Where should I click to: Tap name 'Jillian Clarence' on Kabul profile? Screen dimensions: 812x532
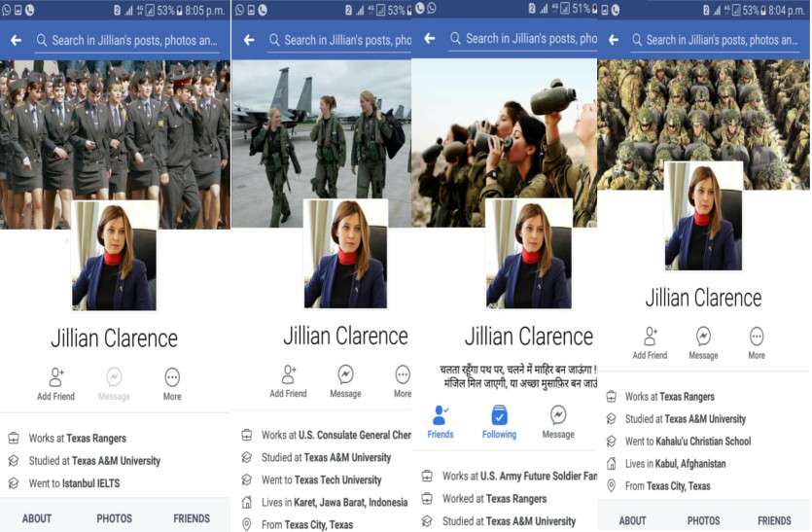coord(703,298)
